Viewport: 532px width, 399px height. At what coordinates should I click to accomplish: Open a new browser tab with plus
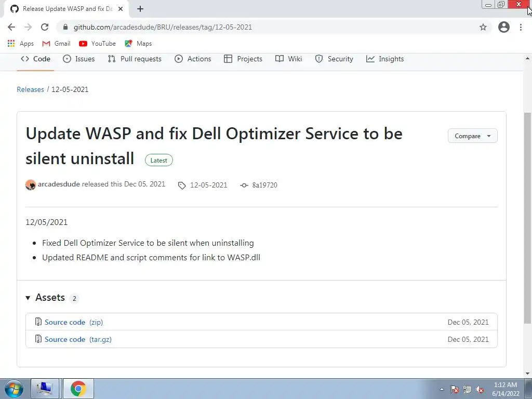coord(140,9)
